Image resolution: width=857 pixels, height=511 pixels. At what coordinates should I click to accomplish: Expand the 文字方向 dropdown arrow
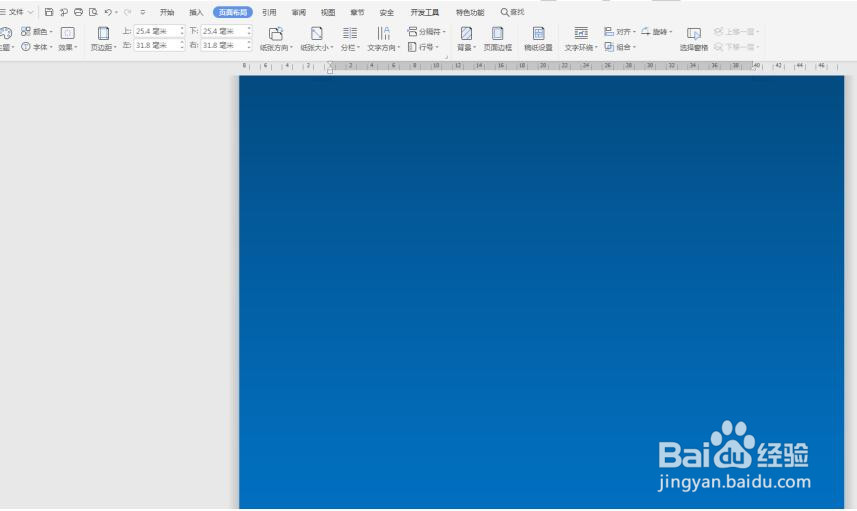pyautogui.click(x=399, y=48)
